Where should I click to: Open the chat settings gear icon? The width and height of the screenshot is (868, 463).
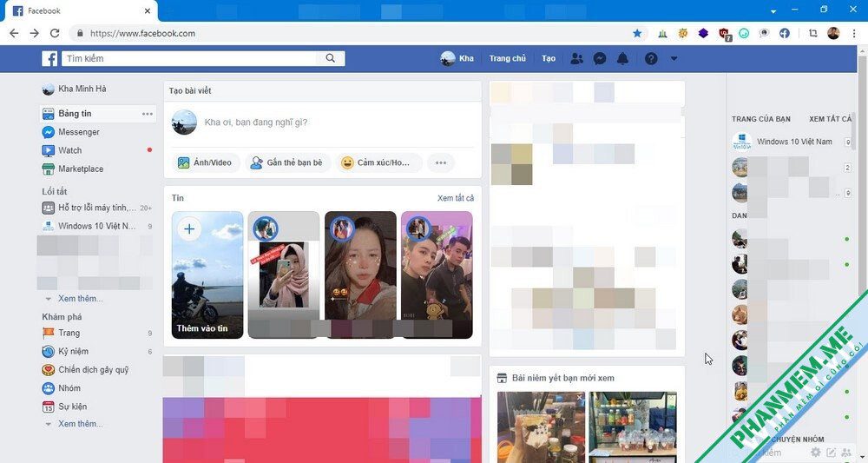coord(815,453)
